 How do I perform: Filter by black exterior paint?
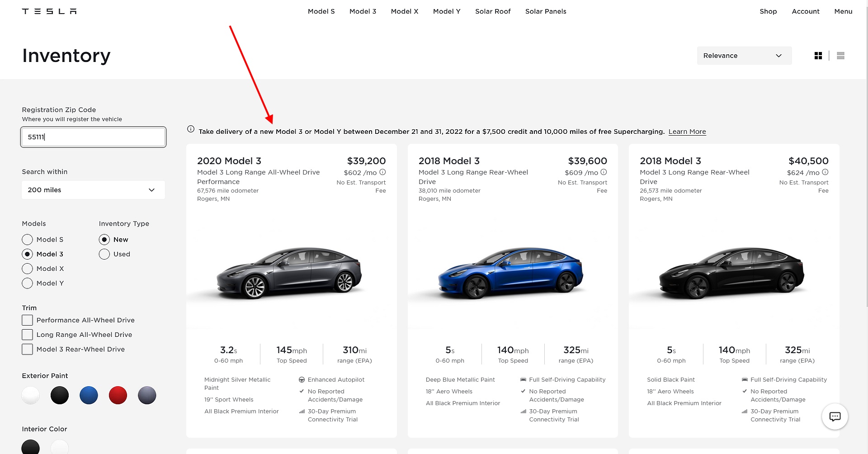pyautogui.click(x=60, y=395)
